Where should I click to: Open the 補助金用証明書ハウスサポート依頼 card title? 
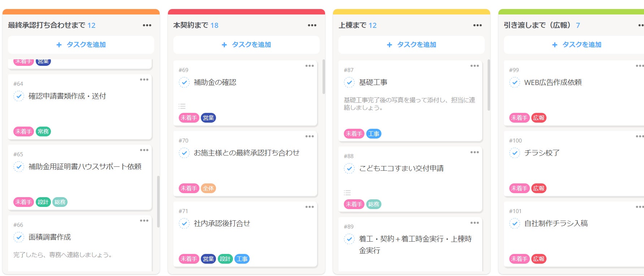tap(85, 167)
